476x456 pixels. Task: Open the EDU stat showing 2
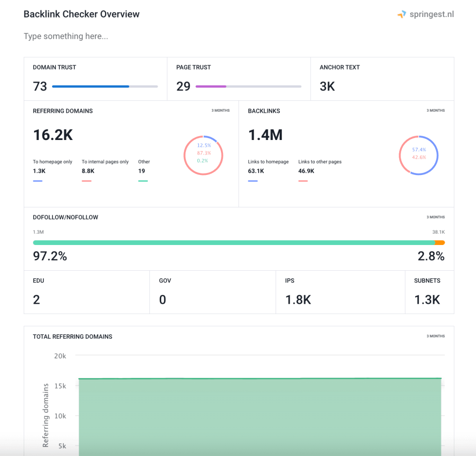pyautogui.click(x=87, y=292)
